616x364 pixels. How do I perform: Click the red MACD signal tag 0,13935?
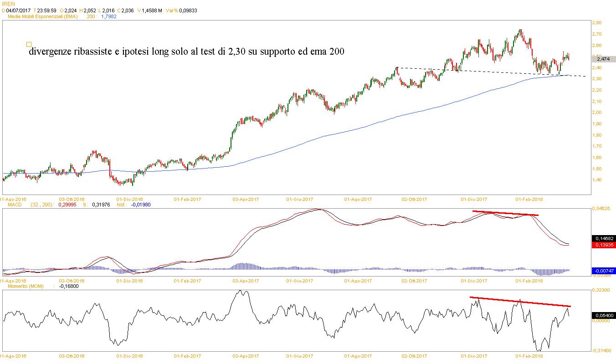tap(603, 245)
